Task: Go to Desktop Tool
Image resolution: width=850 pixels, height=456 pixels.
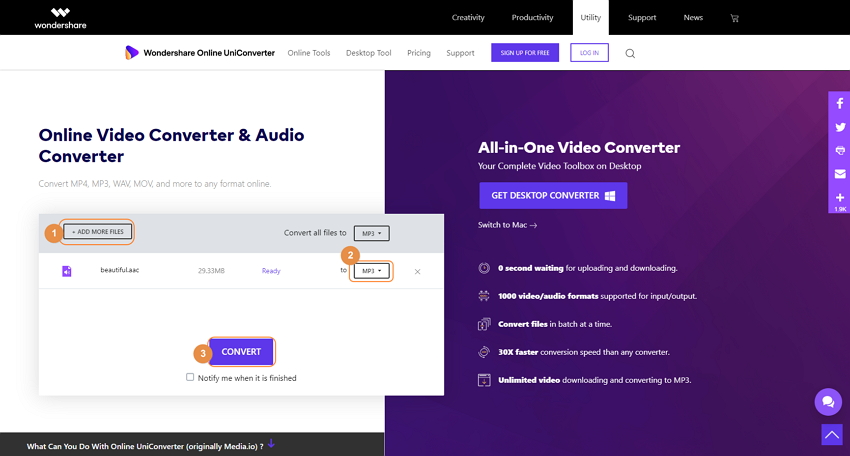Action: [368, 53]
